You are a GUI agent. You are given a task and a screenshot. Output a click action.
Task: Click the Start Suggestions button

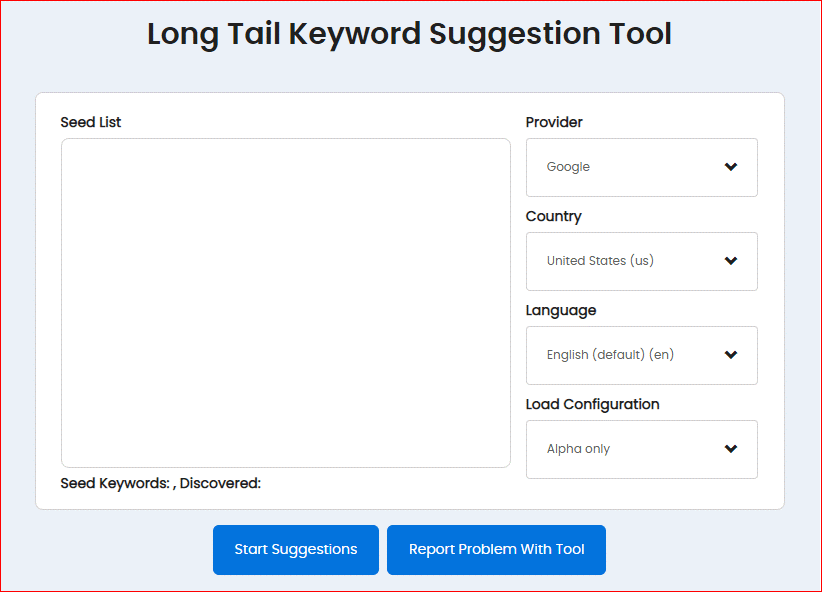point(296,550)
